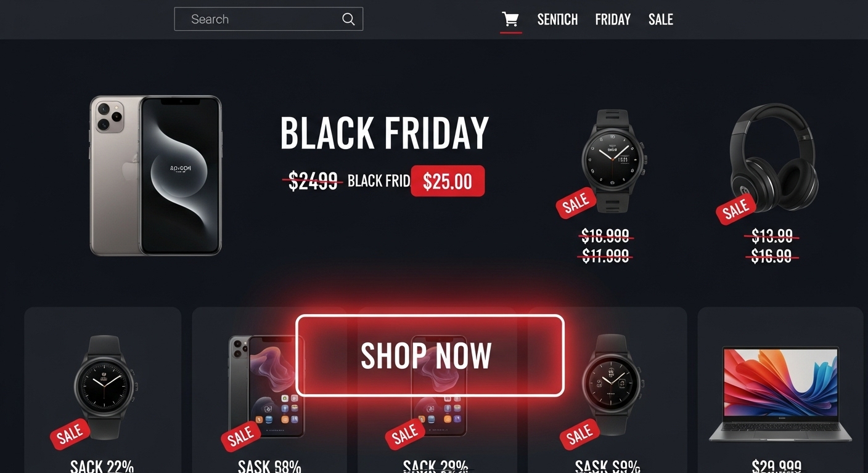Click the SALE tag on headphones
Screen dimensions: 868x473
click(736, 210)
